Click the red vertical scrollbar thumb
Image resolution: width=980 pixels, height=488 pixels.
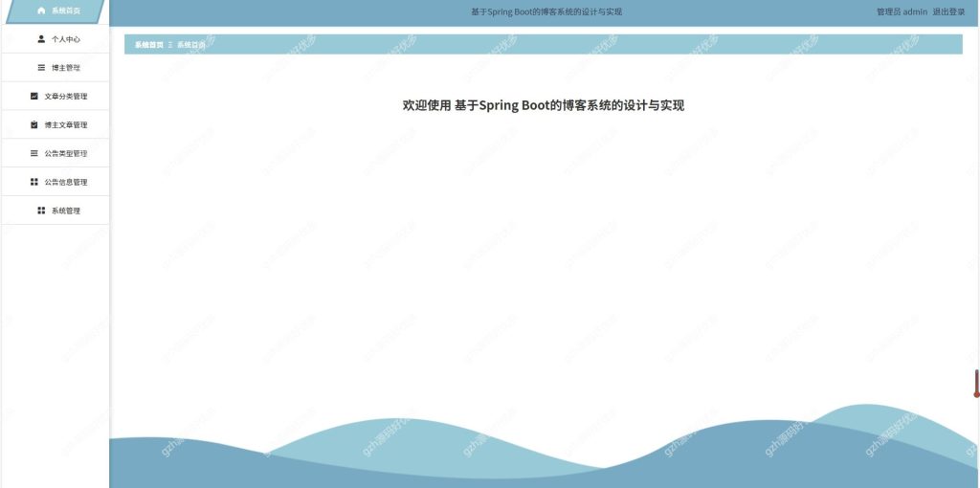976,383
